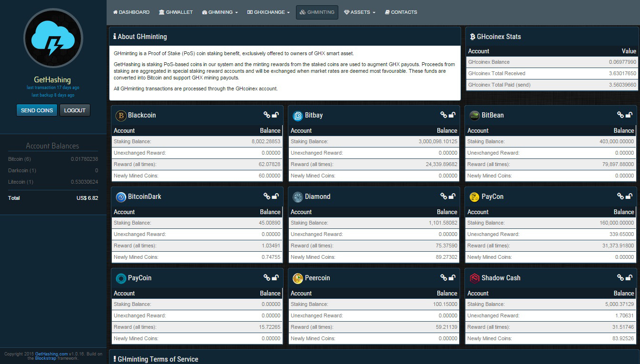The height and width of the screenshot is (364, 640).
Task: Click the BitcoinDark coin logo icon
Action: tap(120, 197)
